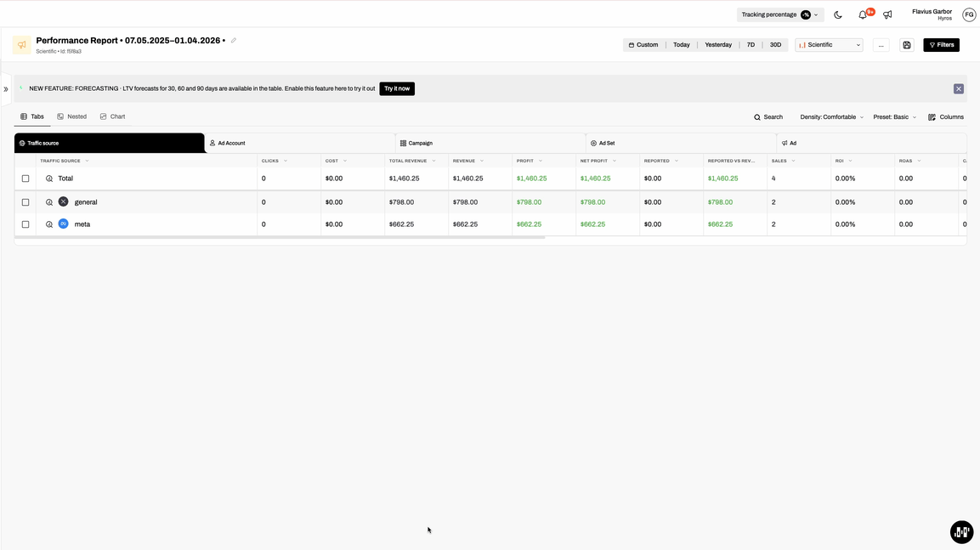Click the table horizontal scrollbar
Viewport: 980px width, 550px height.
(280, 238)
